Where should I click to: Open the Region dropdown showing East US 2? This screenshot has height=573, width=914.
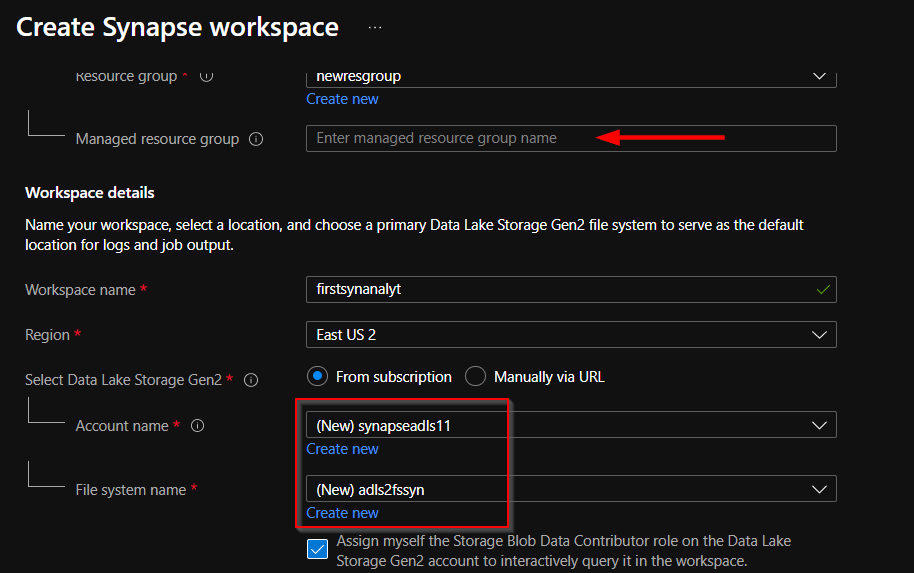click(571, 335)
